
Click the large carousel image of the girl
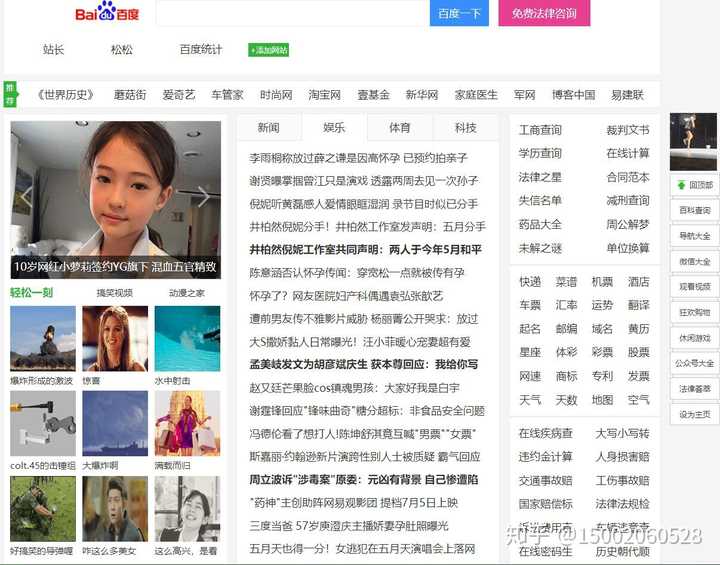click(x=116, y=200)
